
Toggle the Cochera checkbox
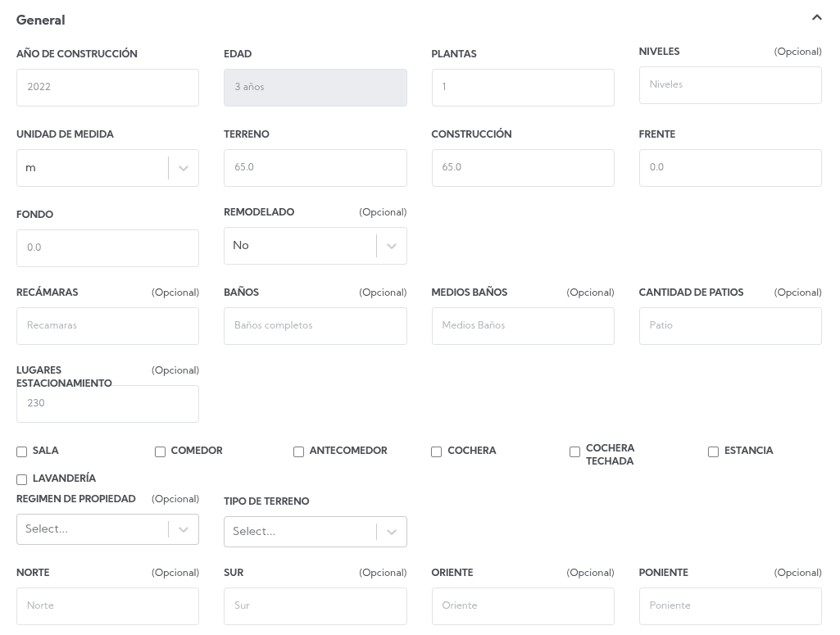click(437, 451)
